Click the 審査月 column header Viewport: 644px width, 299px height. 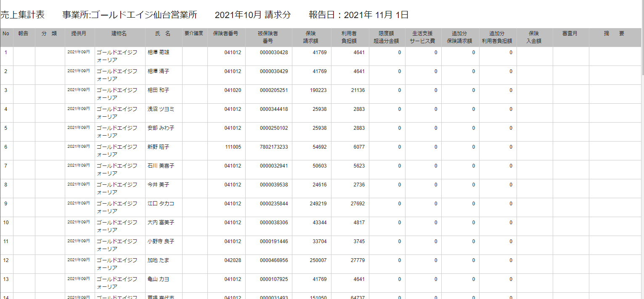[x=570, y=34]
